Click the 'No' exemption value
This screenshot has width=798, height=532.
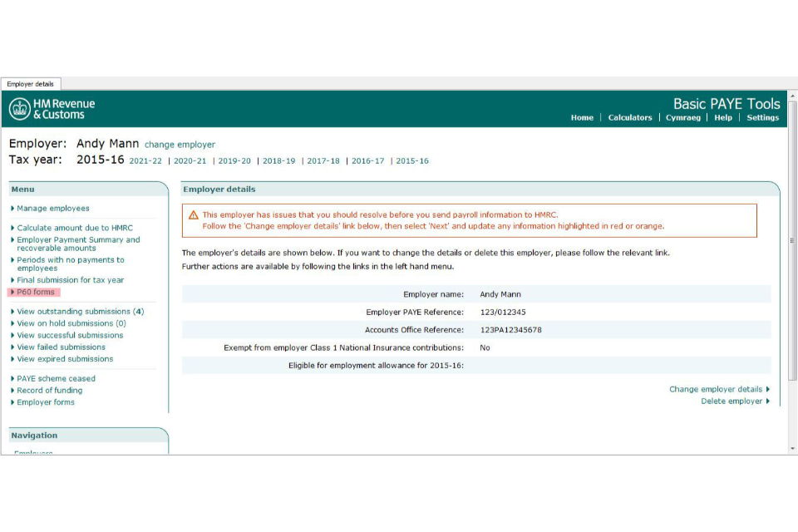point(485,347)
